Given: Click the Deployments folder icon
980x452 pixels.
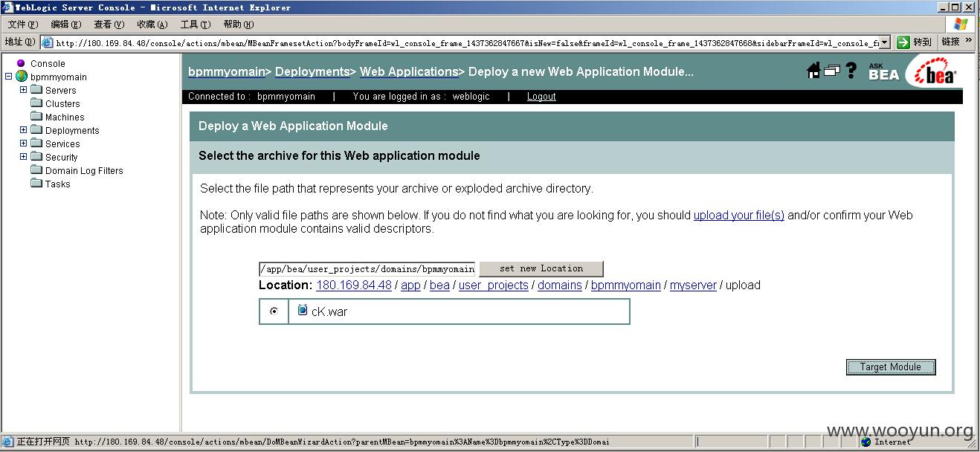Looking at the screenshot, I should (36, 129).
